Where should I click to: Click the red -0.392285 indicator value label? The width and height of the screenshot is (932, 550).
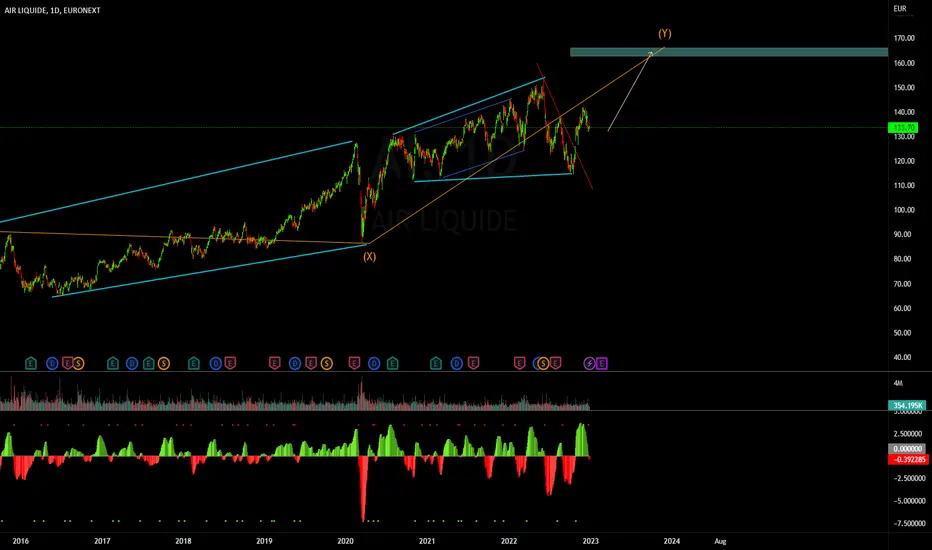click(908, 460)
